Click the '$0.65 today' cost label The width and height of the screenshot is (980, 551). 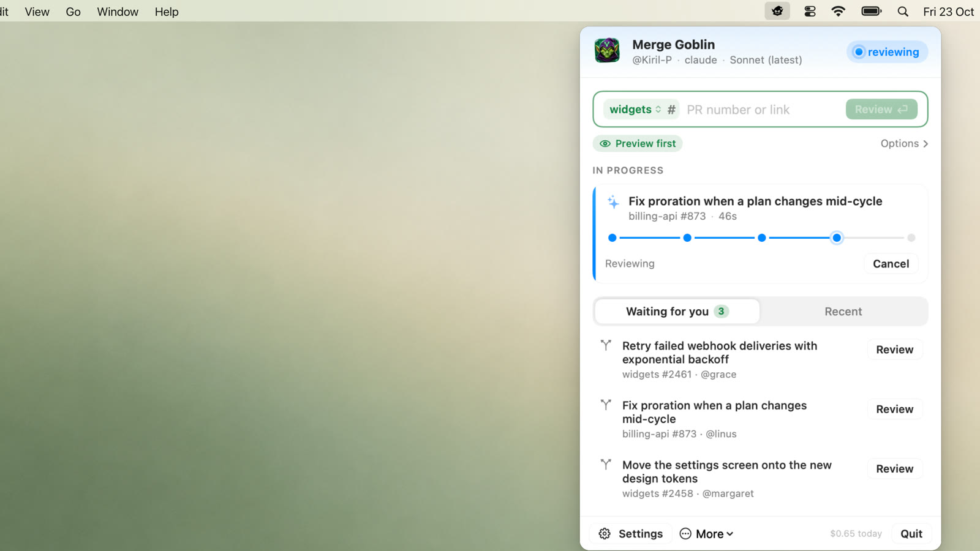click(x=856, y=534)
